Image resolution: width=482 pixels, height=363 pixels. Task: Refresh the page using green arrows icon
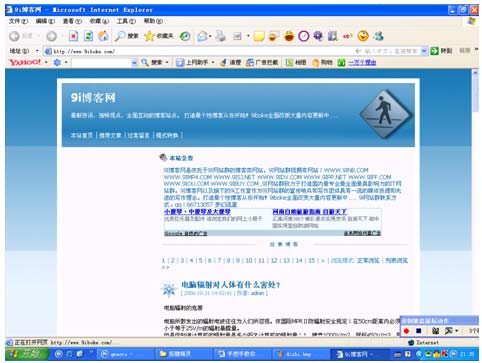tap(88, 36)
